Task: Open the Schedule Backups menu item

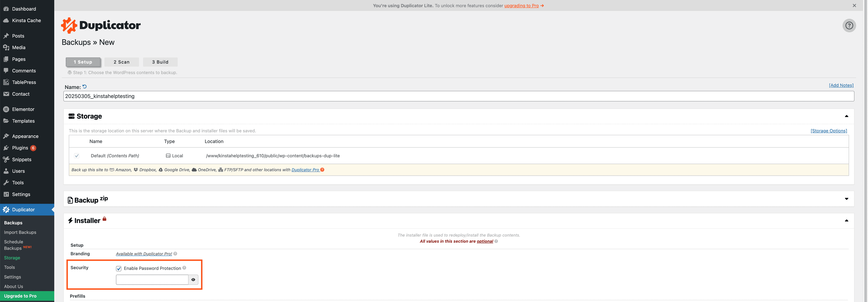Action: [x=14, y=245]
